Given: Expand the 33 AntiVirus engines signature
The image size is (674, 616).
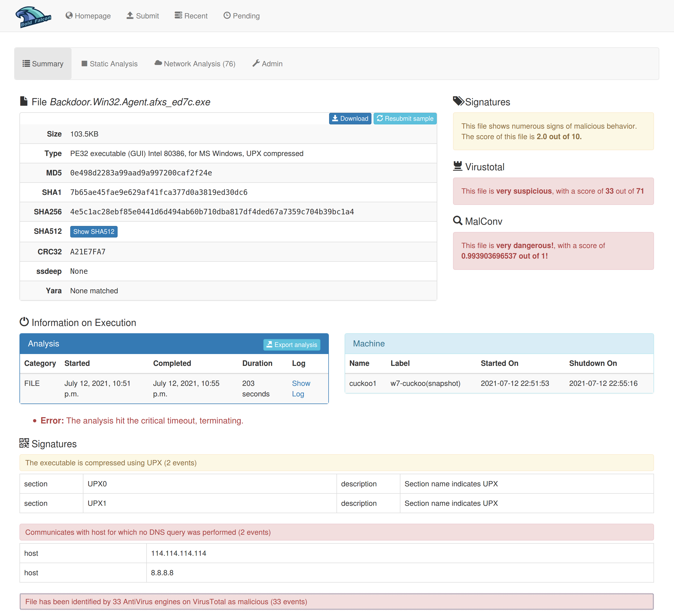Looking at the screenshot, I should click(x=336, y=602).
